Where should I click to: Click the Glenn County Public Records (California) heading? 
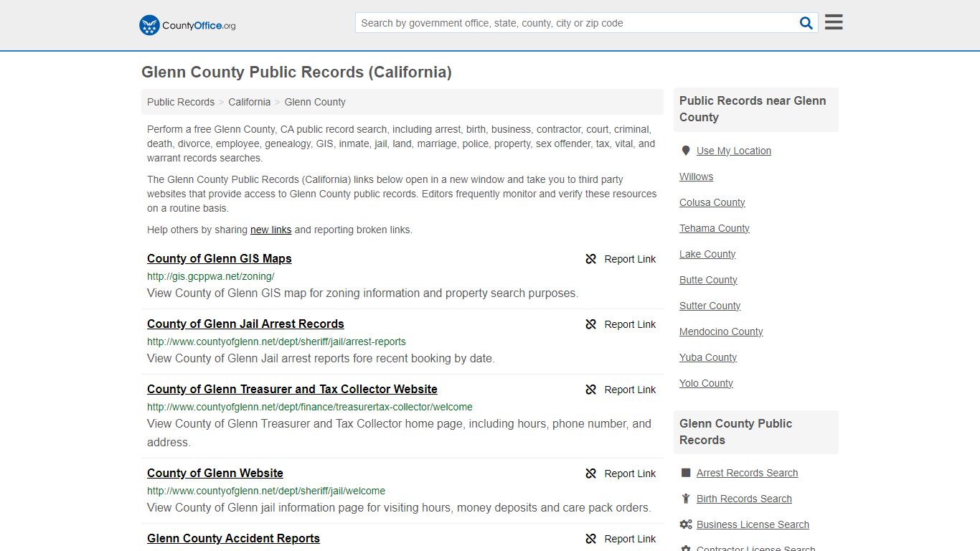pyautogui.click(x=296, y=72)
